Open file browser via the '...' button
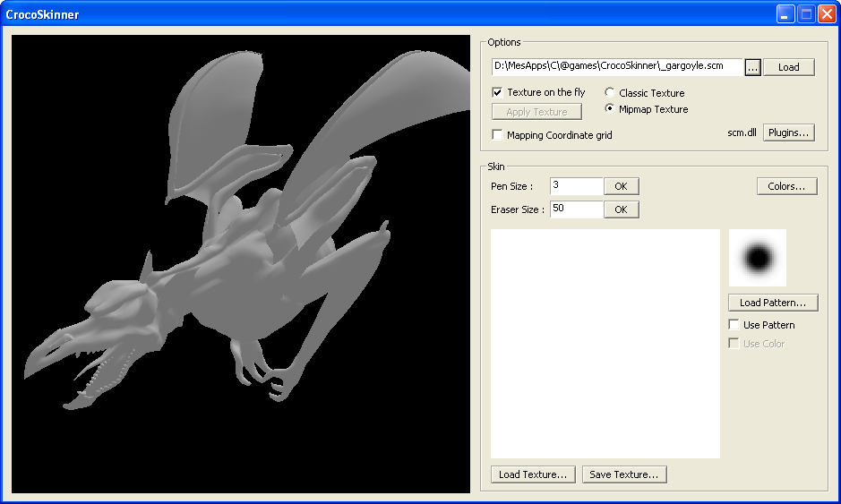This screenshot has height=504, width=841. click(x=752, y=67)
